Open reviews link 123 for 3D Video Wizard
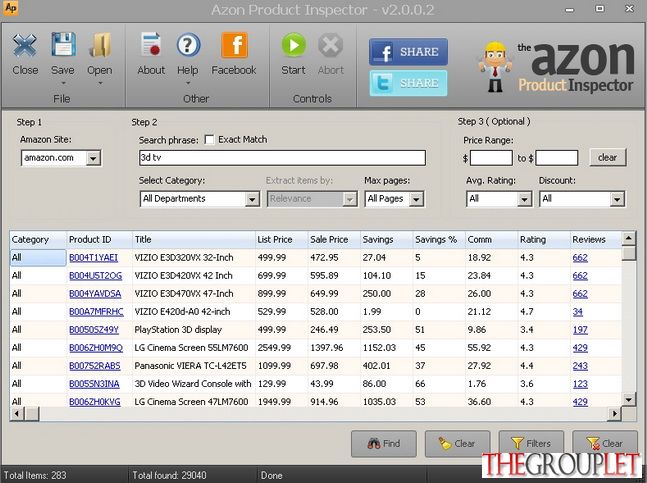Screen dimensions: 647x483 coord(580,384)
